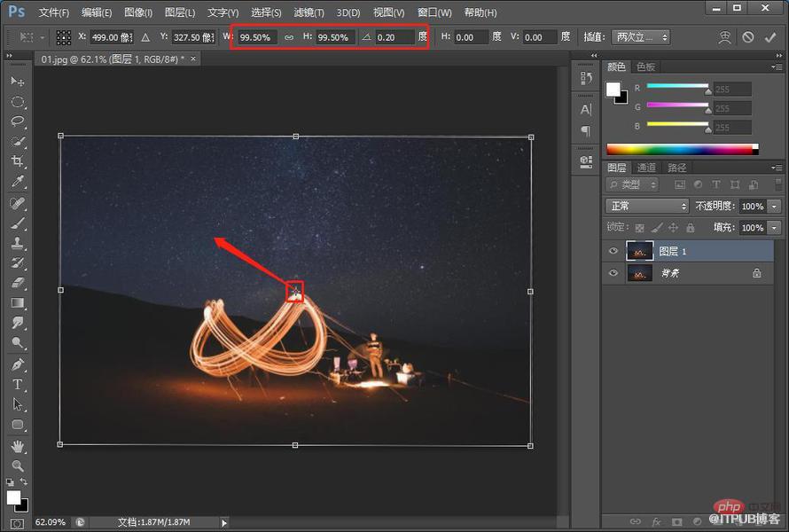The height and width of the screenshot is (532, 789).
Task: Toggle lock all for the layer
Action: pyautogui.click(x=691, y=228)
